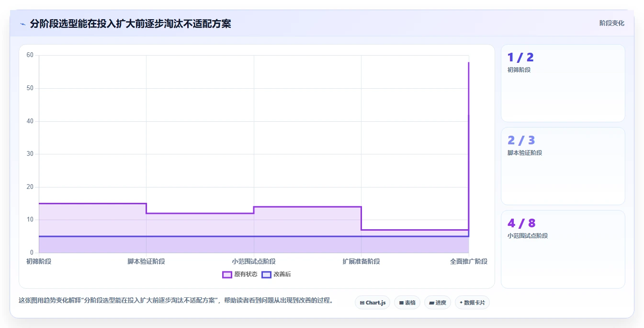Click the lightning icon beside the title
Image resolution: width=644 pixels, height=328 pixels.
[x=23, y=23]
